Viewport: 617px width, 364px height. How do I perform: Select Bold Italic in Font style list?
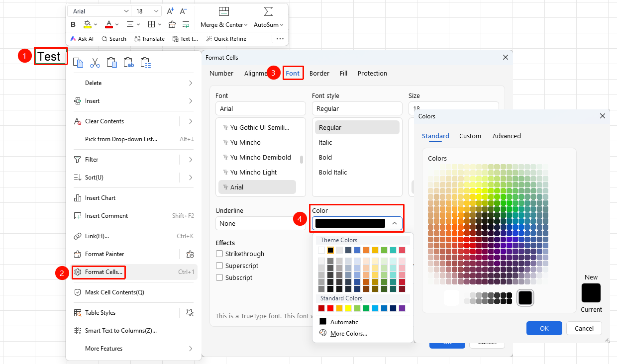coord(333,173)
